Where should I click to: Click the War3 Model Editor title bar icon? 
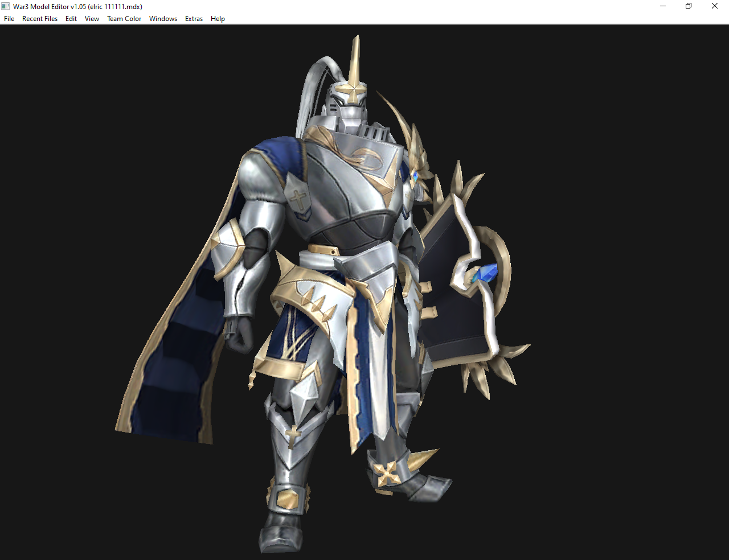6,6
